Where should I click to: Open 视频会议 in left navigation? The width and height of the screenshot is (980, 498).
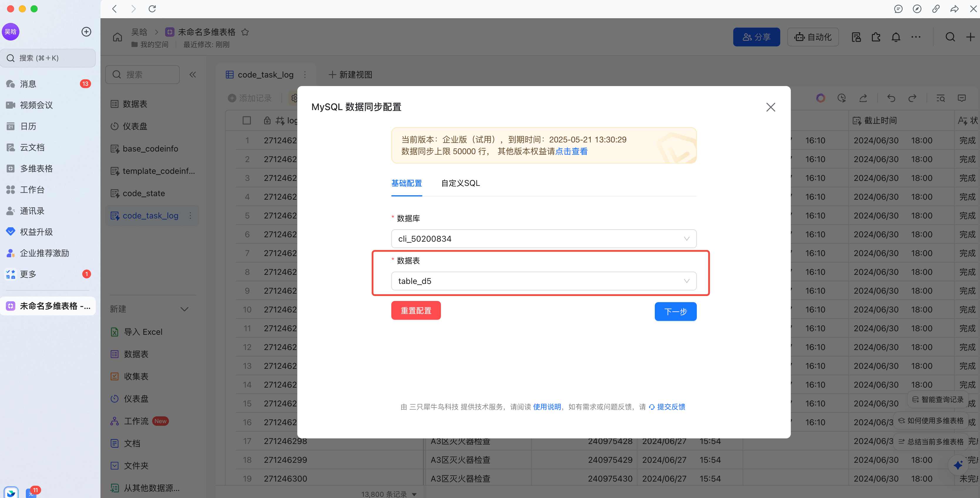coord(48,105)
